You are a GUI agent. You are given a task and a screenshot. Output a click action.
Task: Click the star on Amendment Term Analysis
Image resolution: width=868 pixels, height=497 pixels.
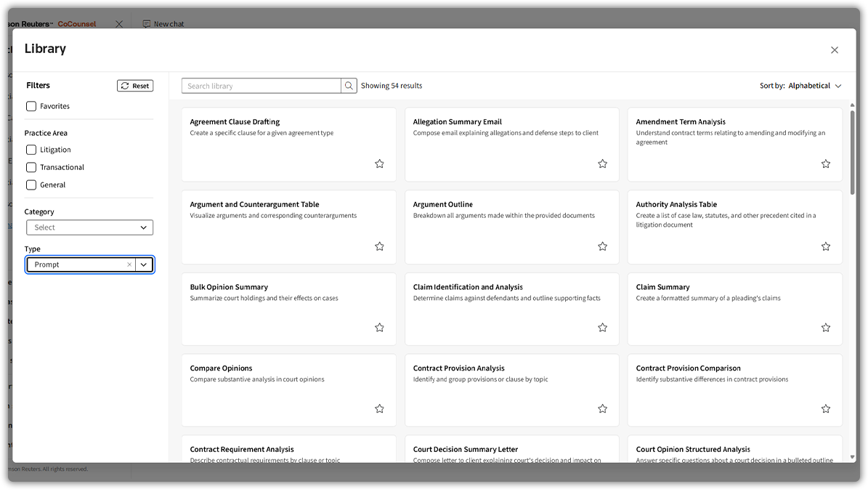pos(825,164)
